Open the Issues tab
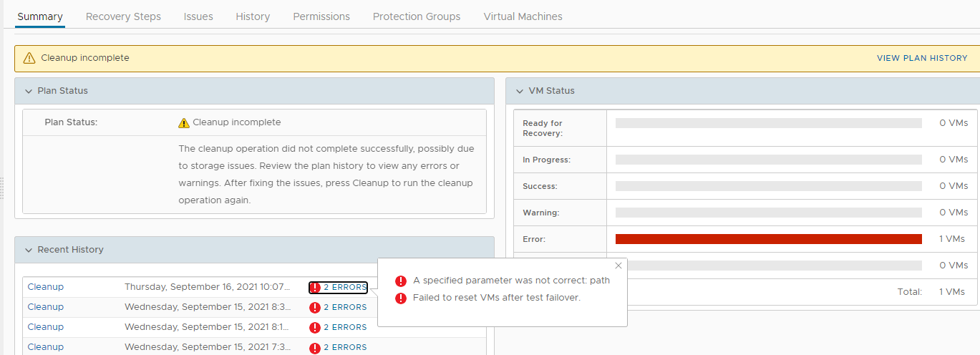Screen dimensions: 980x355 [198, 16]
